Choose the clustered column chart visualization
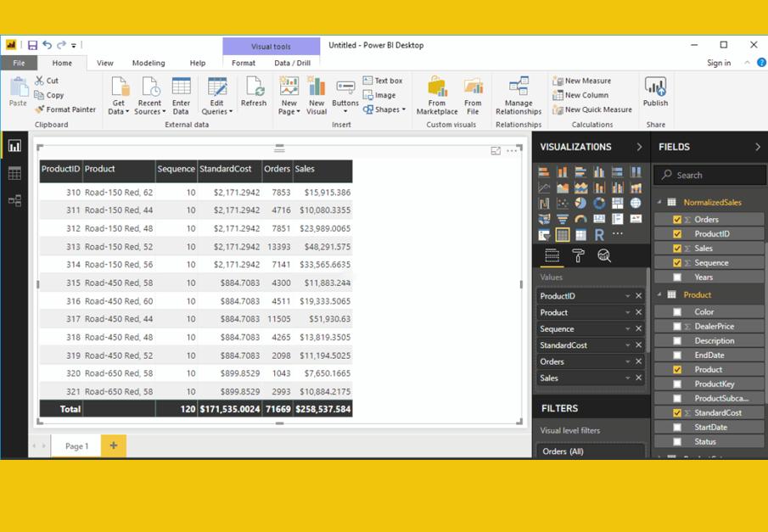Viewport: 768px width, 532px height. pyautogui.click(x=599, y=172)
